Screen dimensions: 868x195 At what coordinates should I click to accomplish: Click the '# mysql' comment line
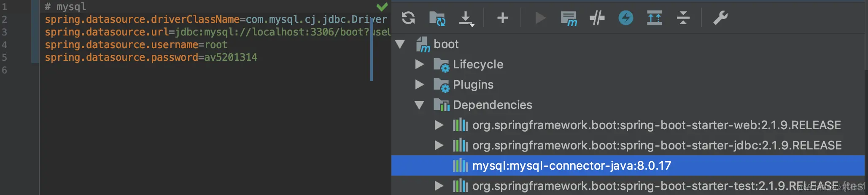click(x=65, y=7)
